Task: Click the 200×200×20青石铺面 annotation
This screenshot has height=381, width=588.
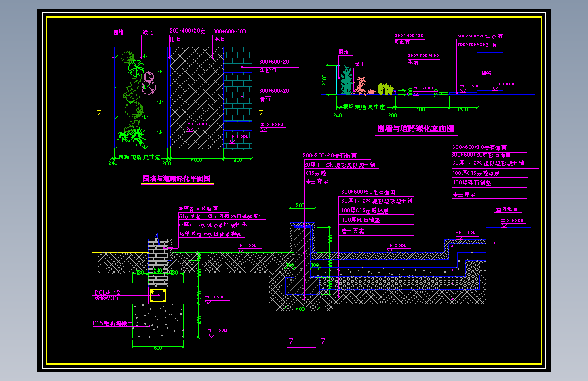Action: [x=330, y=156]
